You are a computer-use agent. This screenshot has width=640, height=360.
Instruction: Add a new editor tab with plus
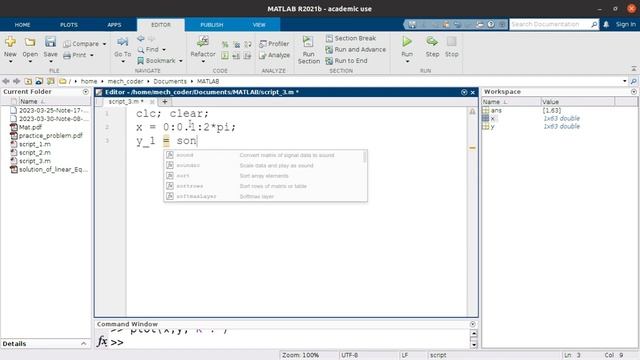coord(165,102)
